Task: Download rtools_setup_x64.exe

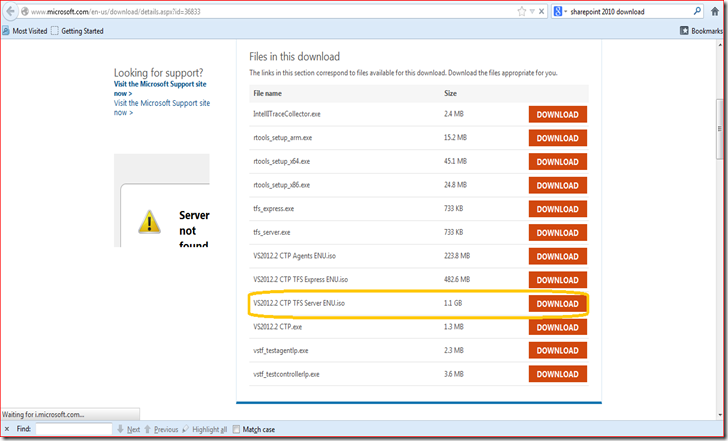Action: [558, 162]
